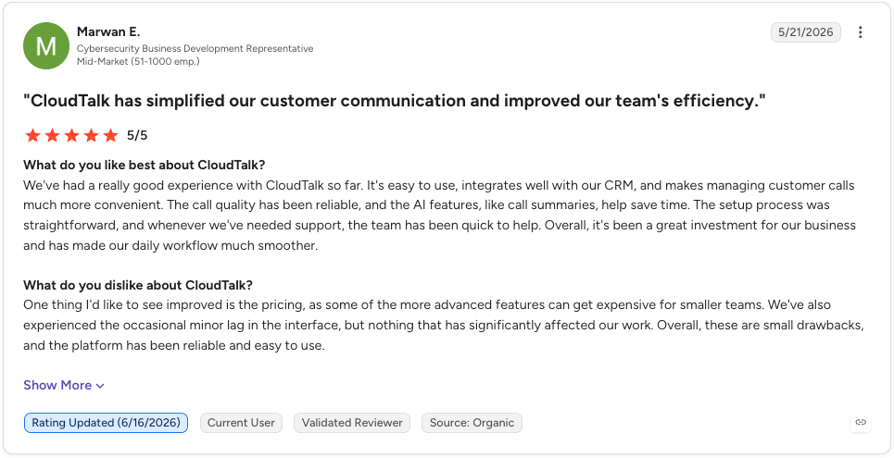Click the fifth red rating star
The image size is (894, 458).
point(111,135)
